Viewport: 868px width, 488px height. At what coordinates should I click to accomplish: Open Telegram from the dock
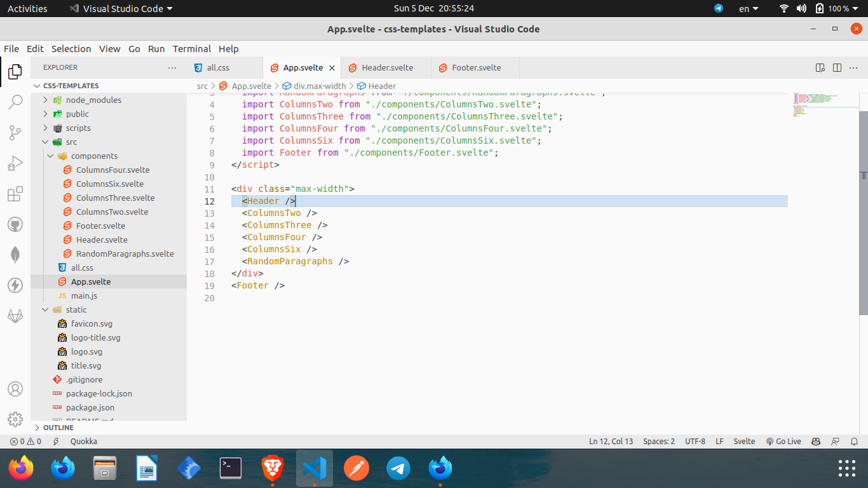[398, 469]
